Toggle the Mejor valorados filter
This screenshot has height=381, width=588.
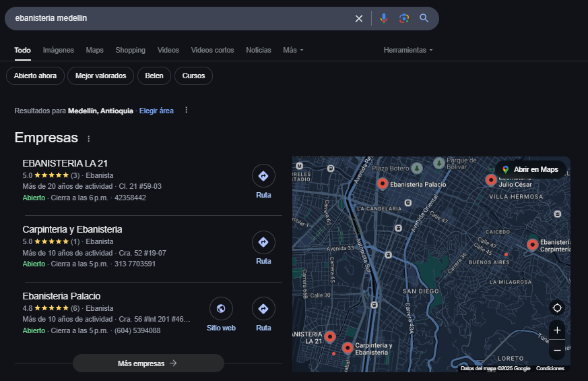pyautogui.click(x=100, y=76)
